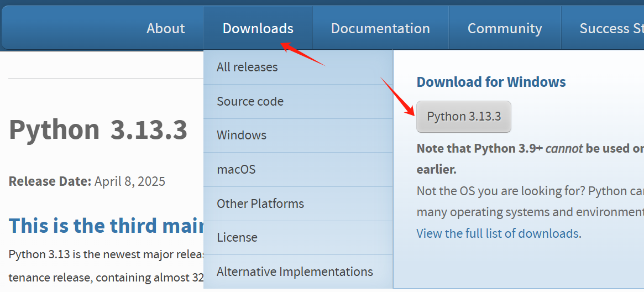644x292 pixels.
Task: Click the Python 3.13.3 download button
Action: 464,117
